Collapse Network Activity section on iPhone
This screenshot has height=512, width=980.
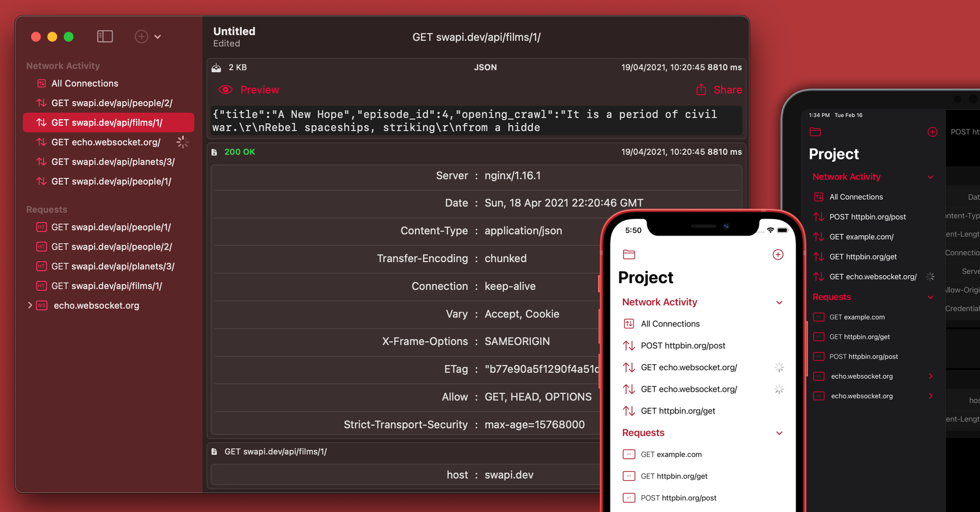779,303
